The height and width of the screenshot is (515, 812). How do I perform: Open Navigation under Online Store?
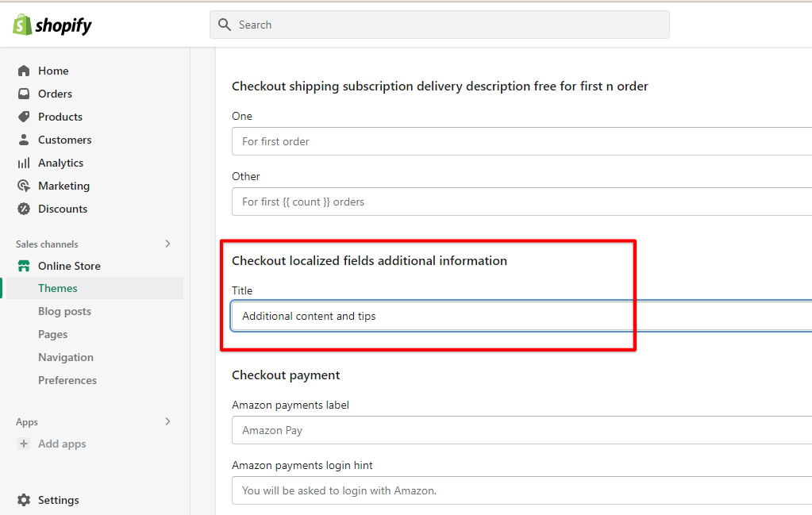point(66,357)
